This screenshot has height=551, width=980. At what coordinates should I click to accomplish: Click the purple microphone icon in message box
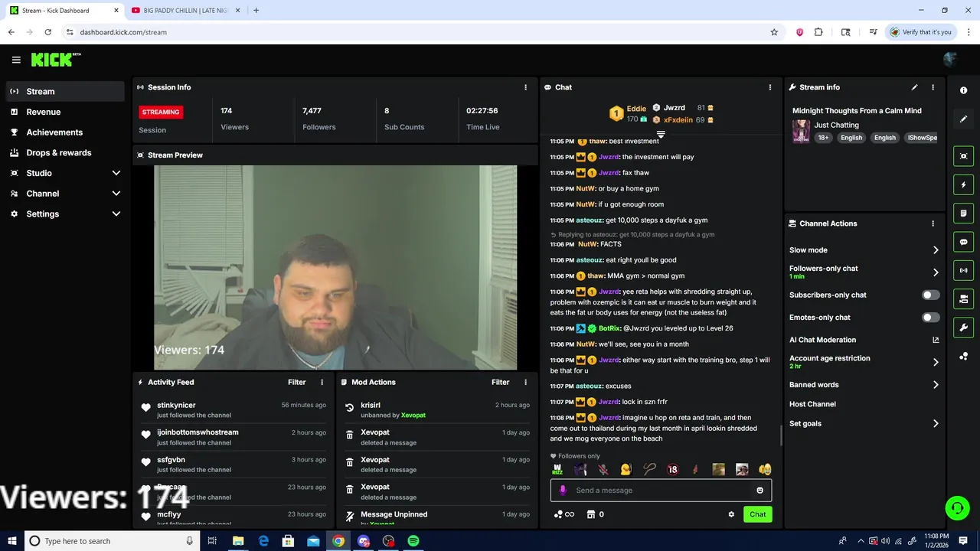click(x=563, y=491)
